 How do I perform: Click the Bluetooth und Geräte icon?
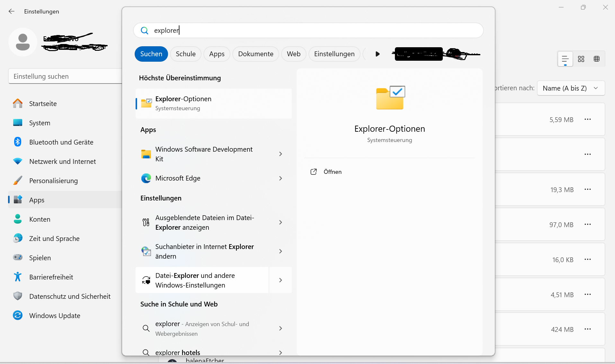click(x=18, y=142)
